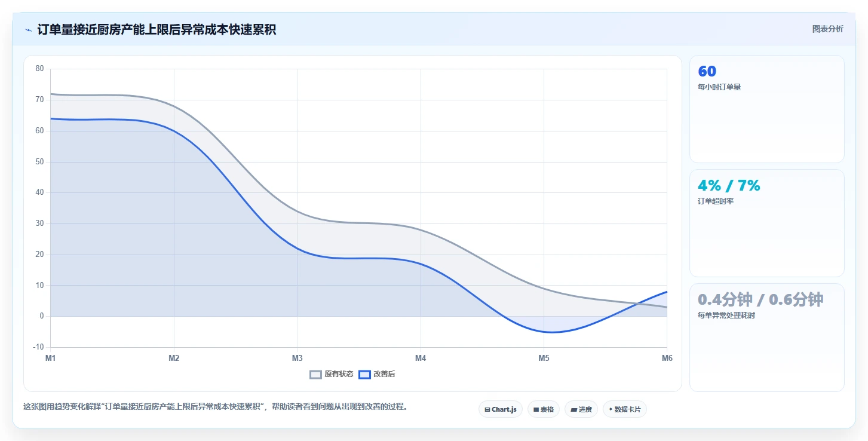Select the 表格 tag
The width and height of the screenshot is (868, 441).
tap(544, 409)
